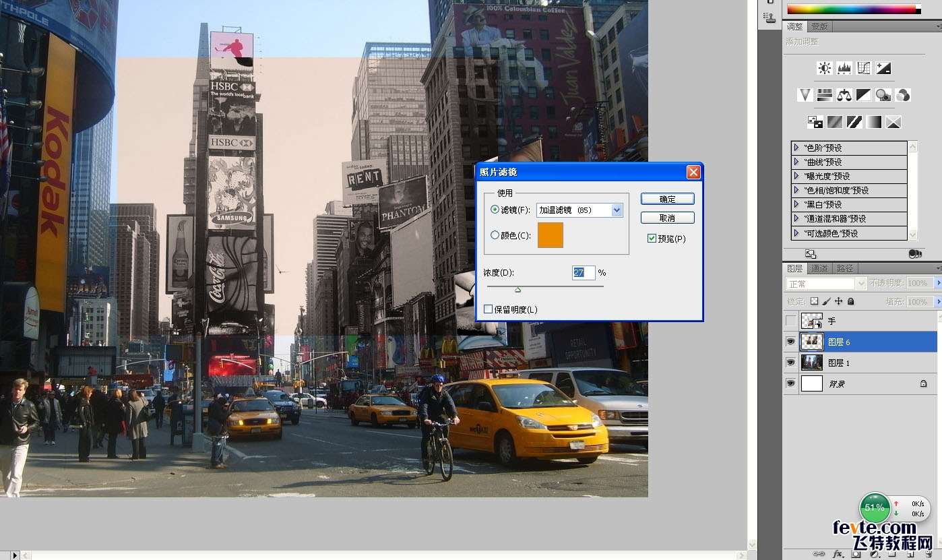This screenshot has width=942, height=560.
Task: Expand the "可选颜色"预设 list
Action: (x=796, y=233)
